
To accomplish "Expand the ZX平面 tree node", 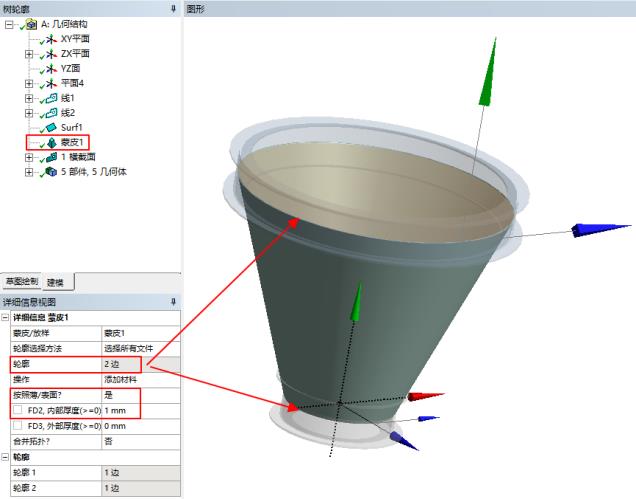I will pos(28,53).
